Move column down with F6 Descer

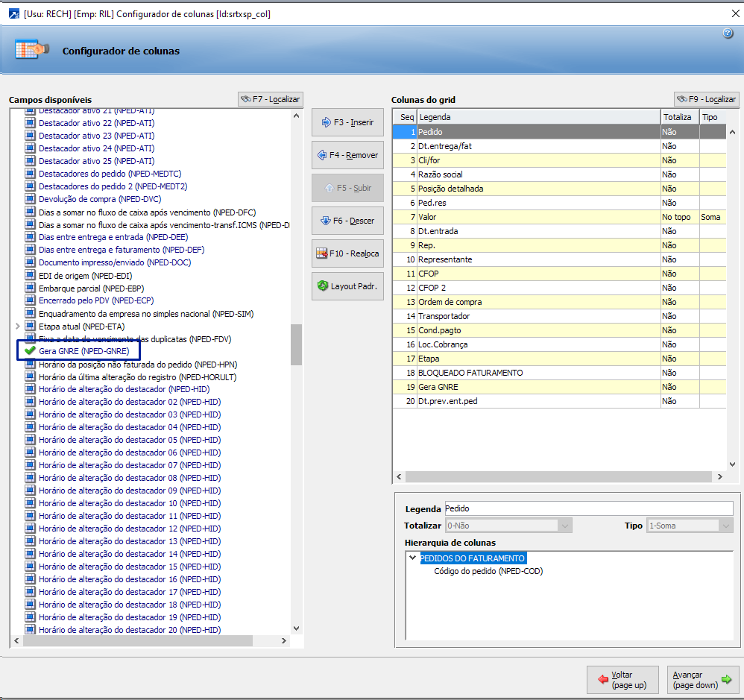click(347, 221)
